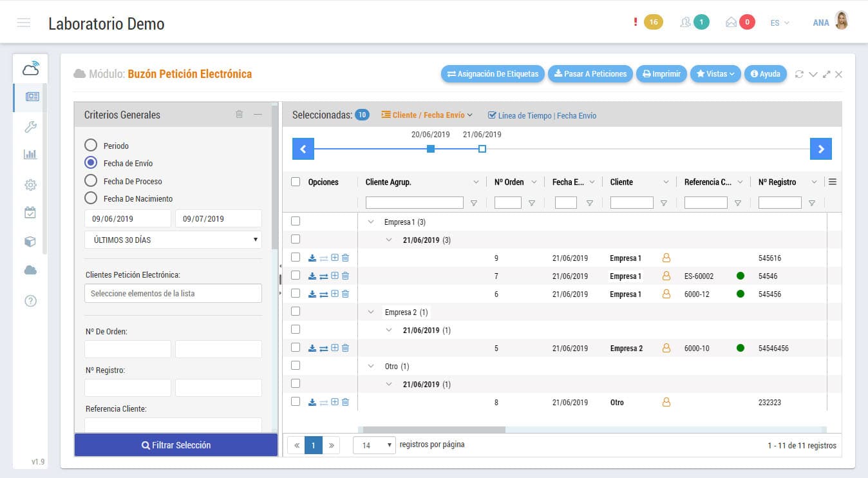Collapse the Empresa 2 (1) group

point(371,312)
